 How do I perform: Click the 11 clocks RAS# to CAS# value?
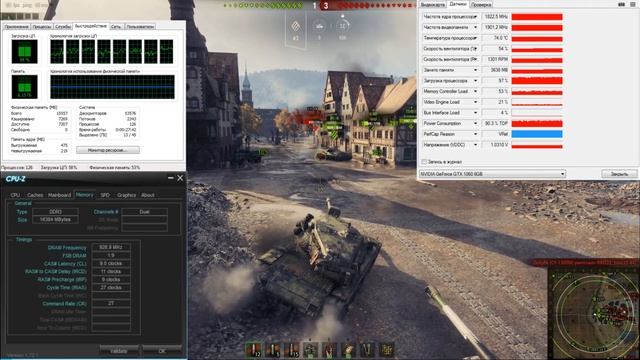[111, 271]
